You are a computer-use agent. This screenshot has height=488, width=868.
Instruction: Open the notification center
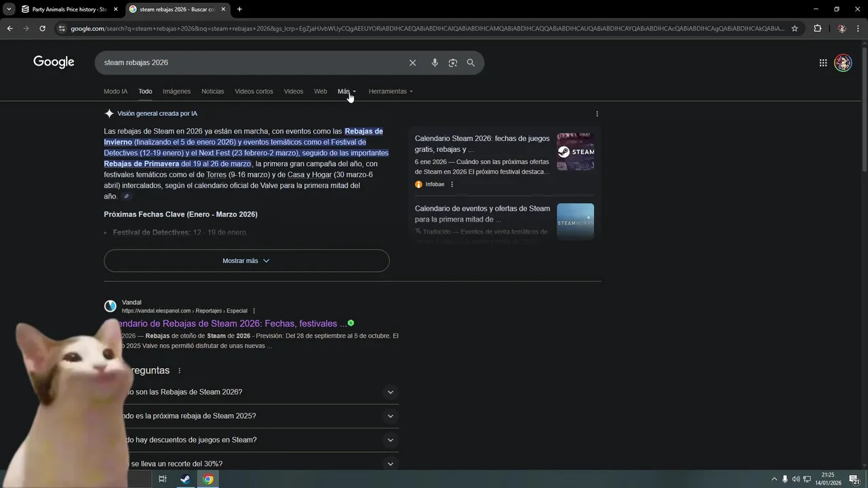[x=854, y=479]
